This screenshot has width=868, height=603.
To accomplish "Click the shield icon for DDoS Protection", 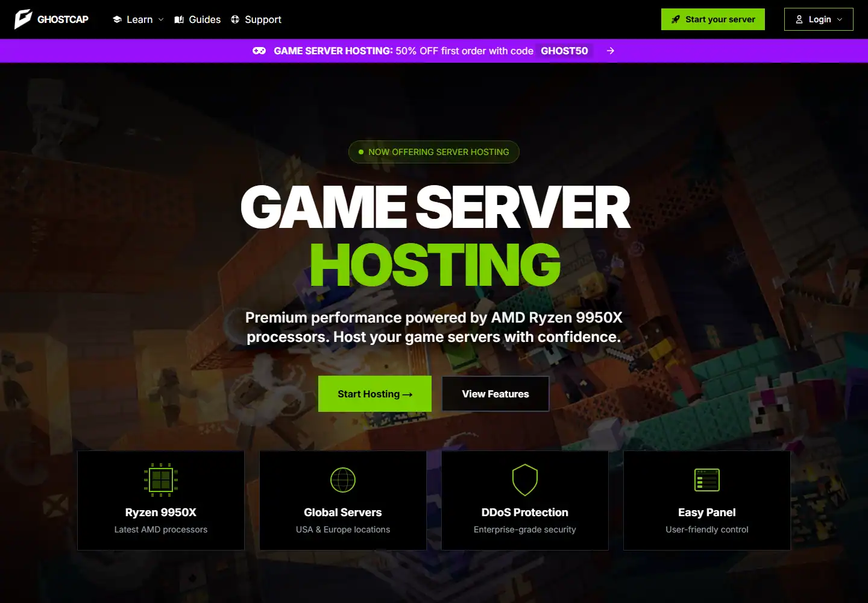I will pos(525,480).
